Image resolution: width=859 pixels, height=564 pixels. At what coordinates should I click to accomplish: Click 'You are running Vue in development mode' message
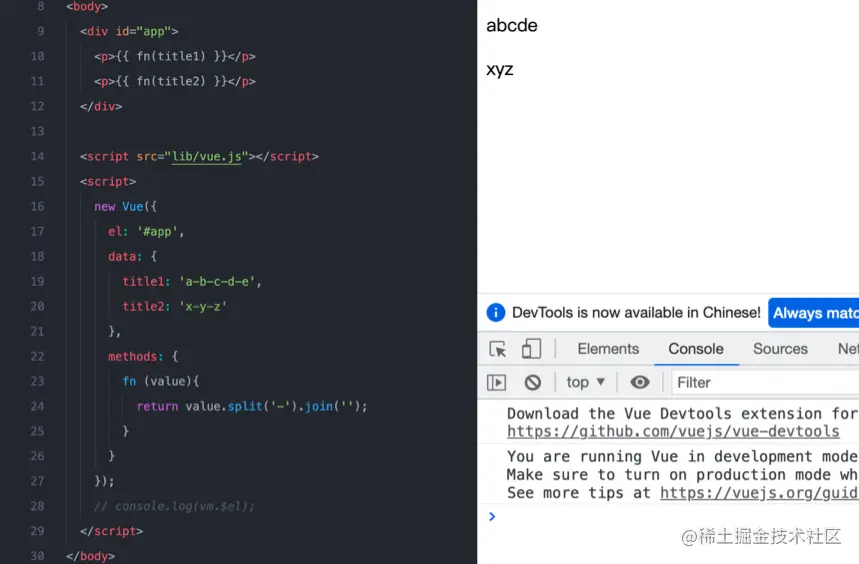tap(683, 456)
